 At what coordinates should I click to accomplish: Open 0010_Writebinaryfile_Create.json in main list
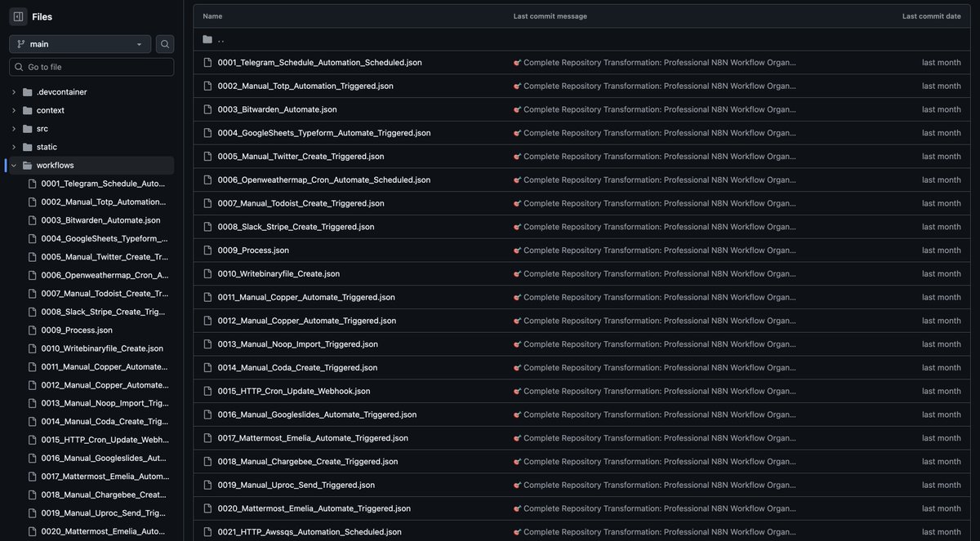(x=278, y=273)
